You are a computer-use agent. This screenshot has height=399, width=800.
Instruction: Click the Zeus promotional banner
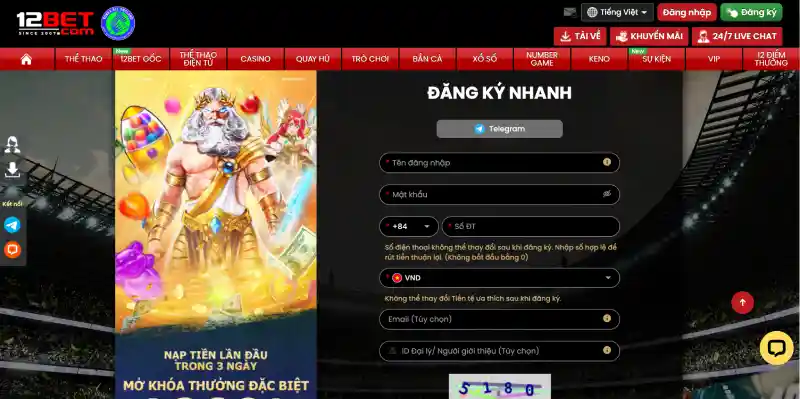216,235
